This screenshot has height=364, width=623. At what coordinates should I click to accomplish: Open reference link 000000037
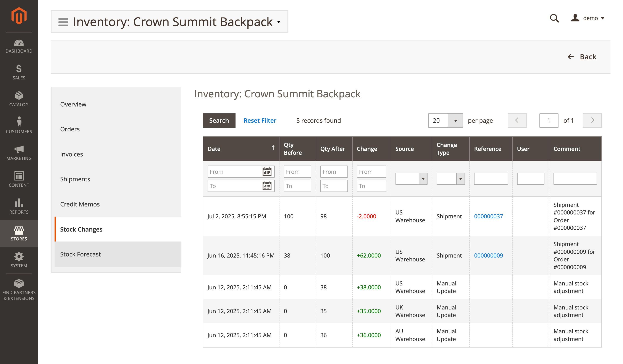click(x=488, y=216)
